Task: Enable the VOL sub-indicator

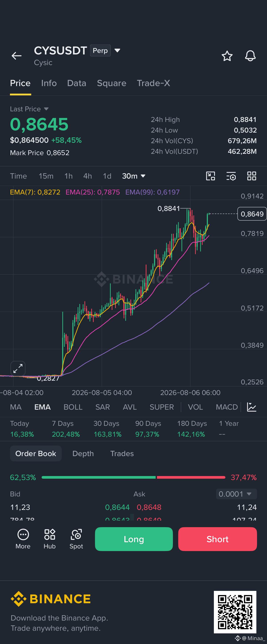Action: [195, 407]
